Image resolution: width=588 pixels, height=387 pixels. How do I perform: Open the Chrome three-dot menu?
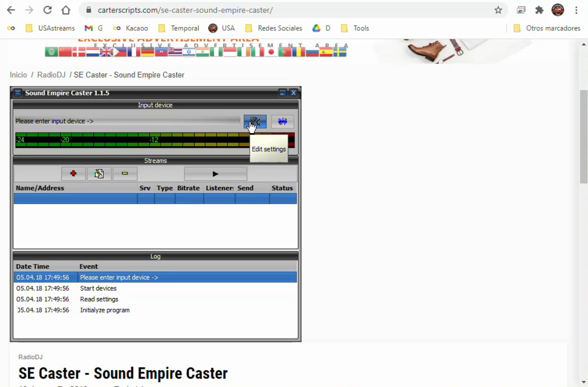point(576,10)
